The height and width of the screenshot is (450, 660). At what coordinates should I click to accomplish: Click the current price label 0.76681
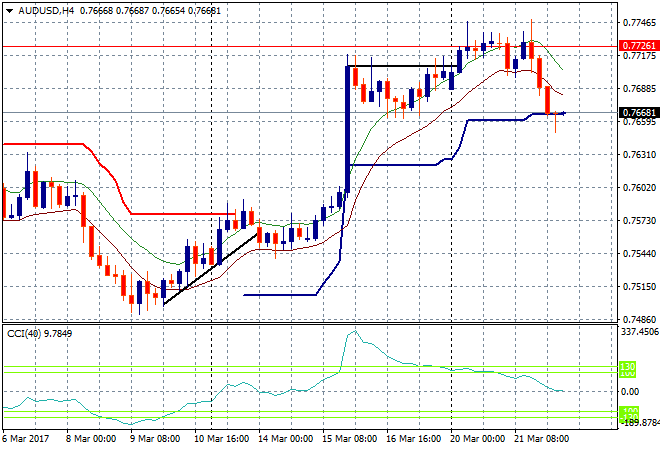tap(639, 112)
